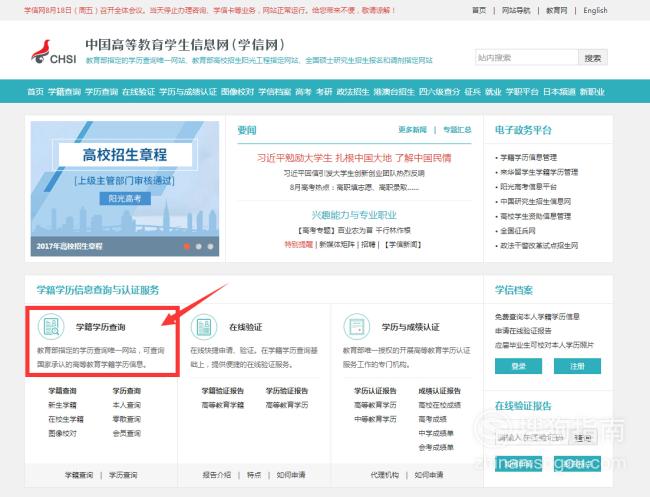Open 零散查询 link
Image resolution: width=650 pixels, height=497 pixels.
[x=127, y=419]
